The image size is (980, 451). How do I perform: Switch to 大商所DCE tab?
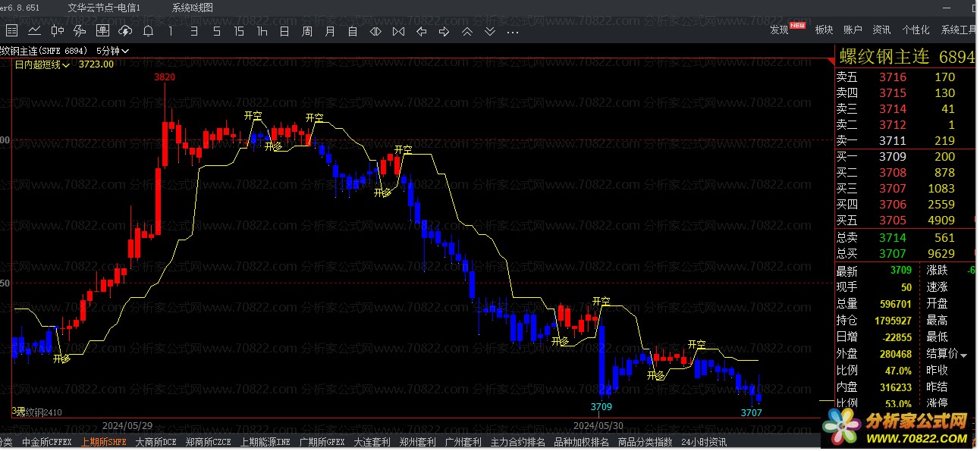[x=156, y=442]
